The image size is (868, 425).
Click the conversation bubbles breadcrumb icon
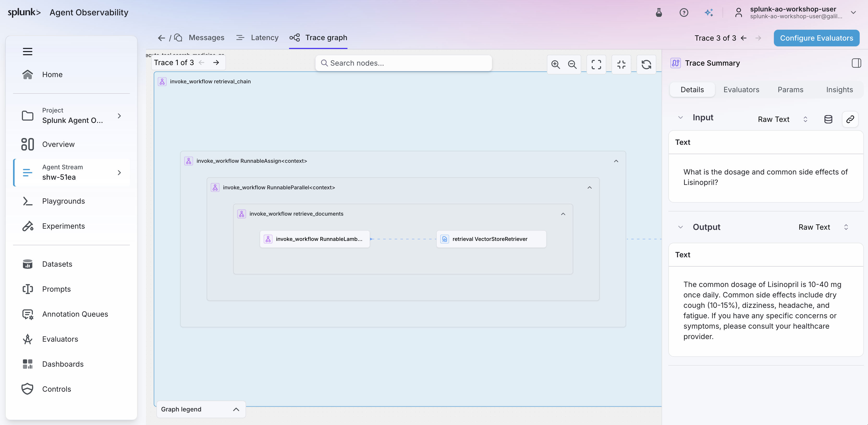tap(178, 38)
